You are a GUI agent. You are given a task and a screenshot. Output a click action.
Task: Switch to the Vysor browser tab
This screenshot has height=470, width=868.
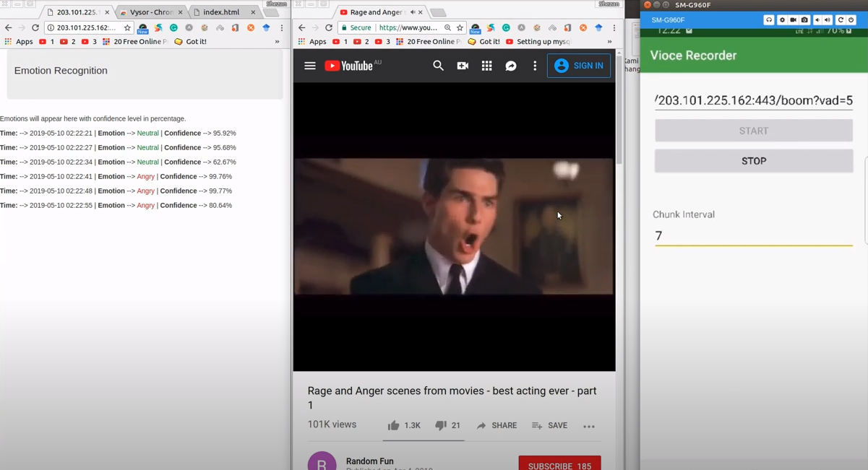point(151,12)
